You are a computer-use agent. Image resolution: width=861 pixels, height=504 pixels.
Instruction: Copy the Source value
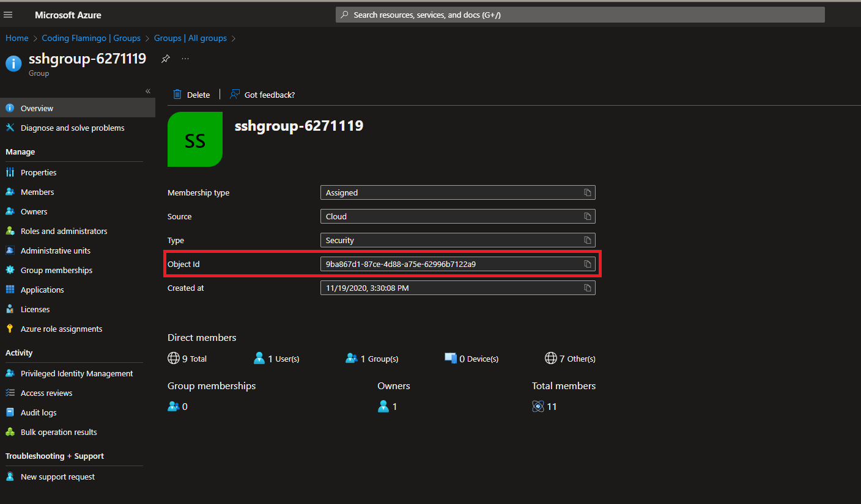tap(587, 216)
